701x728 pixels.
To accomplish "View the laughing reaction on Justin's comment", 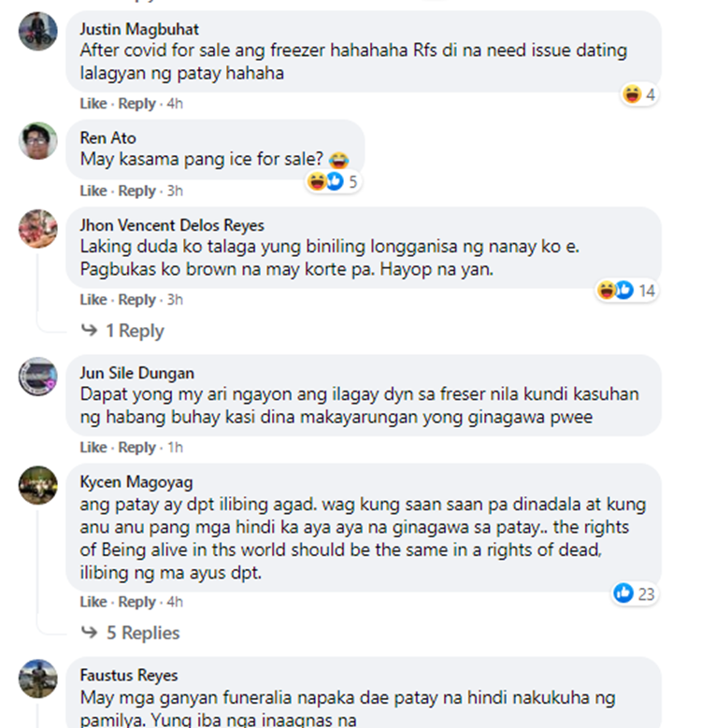I will click(639, 94).
